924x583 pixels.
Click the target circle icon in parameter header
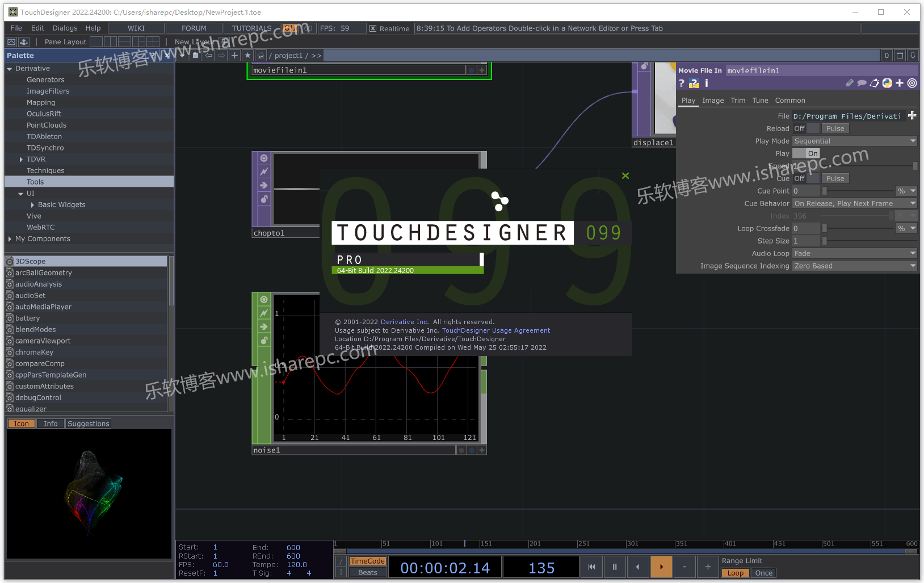pyautogui.click(x=912, y=83)
